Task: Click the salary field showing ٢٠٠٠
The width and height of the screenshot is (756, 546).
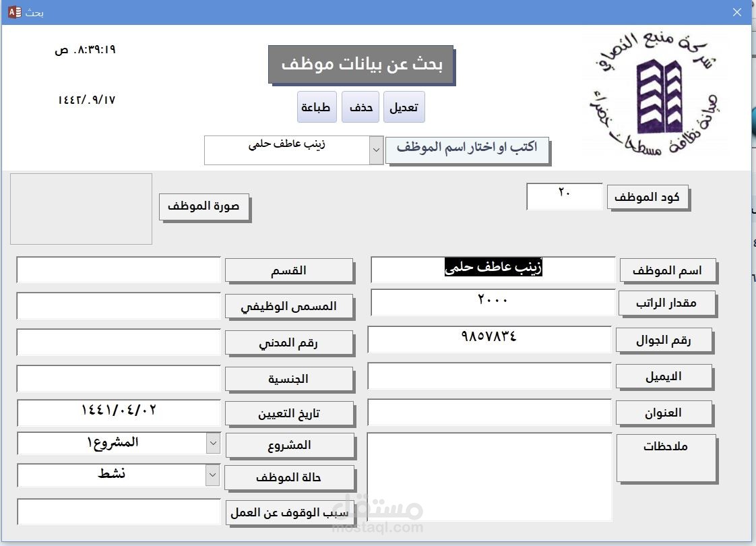Action: point(493,302)
